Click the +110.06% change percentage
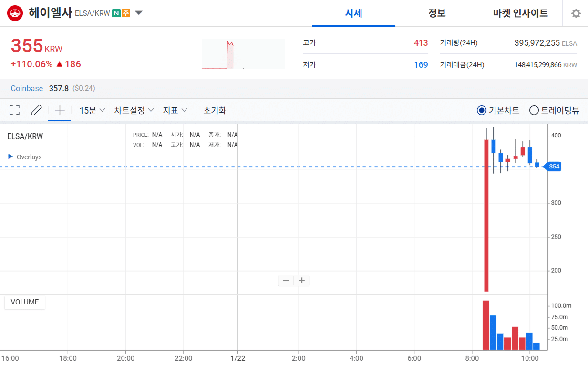 click(x=31, y=64)
